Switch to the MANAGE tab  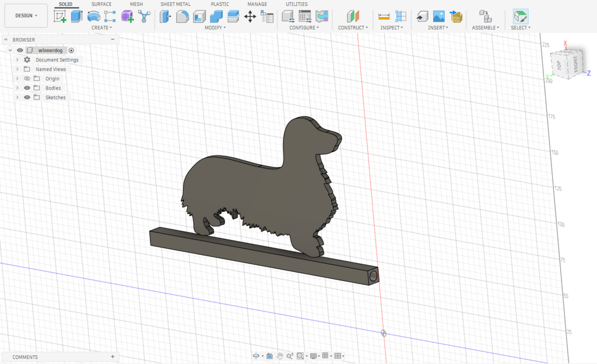point(257,4)
